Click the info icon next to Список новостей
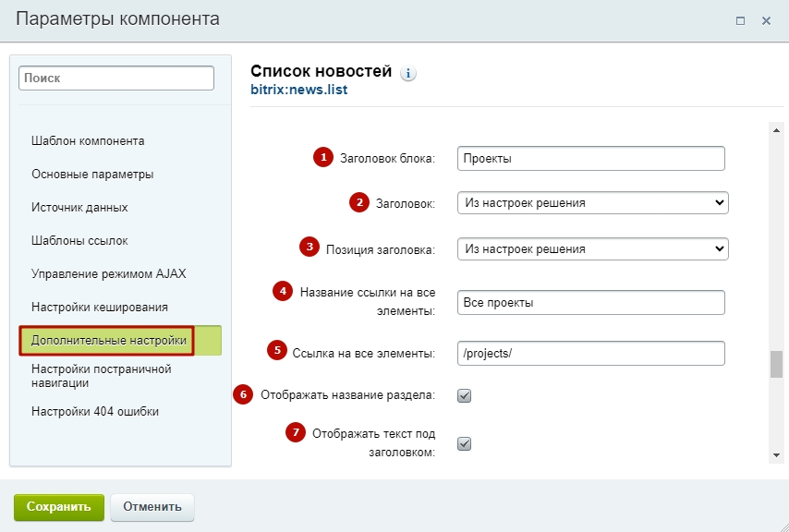789x532 pixels. point(408,73)
